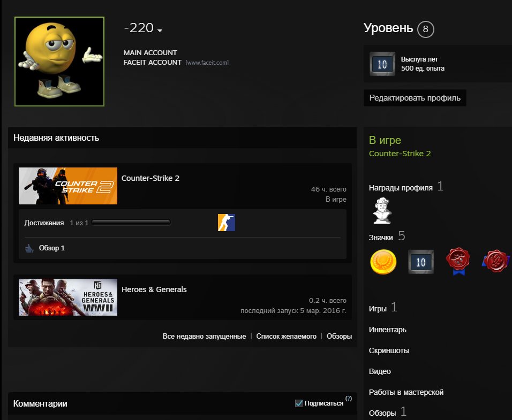The image size is (512, 420).
Task: Open the Обзор 1 review link
Action: (51, 248)
